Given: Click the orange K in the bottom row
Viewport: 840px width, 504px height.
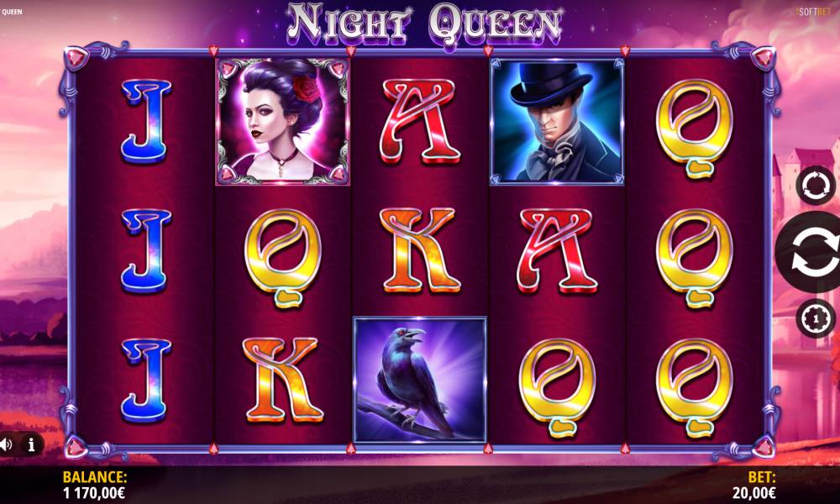Looking at the screenshot, I should (x=282, y=380).
